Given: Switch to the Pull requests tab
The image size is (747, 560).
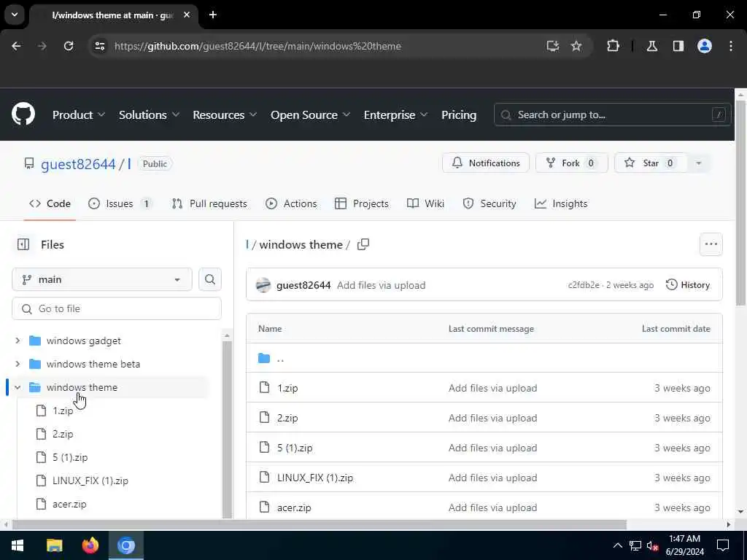Looking at the screenshot, I should tap(209, 204).
